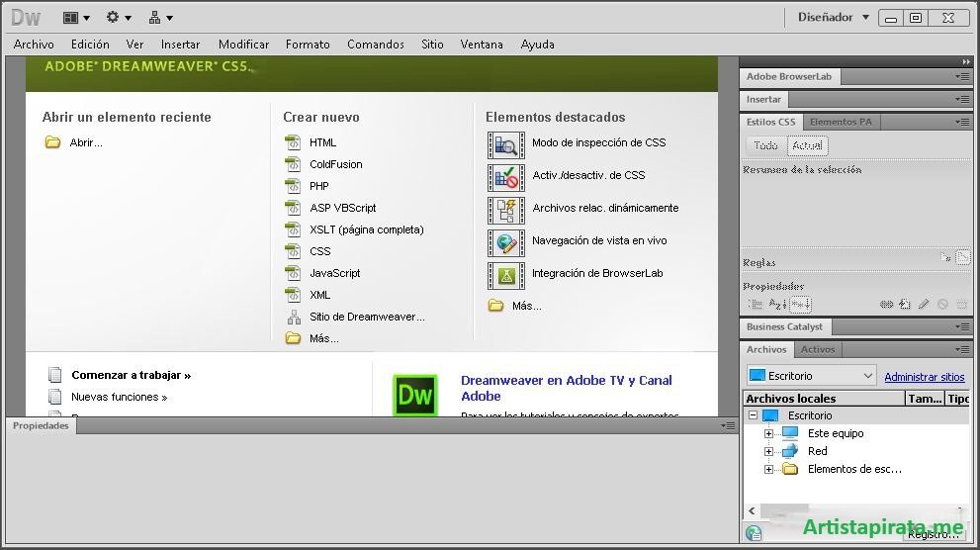Click the PHP document icon
The height and width of the screenshot is (550, 980).
coord(293,186)
